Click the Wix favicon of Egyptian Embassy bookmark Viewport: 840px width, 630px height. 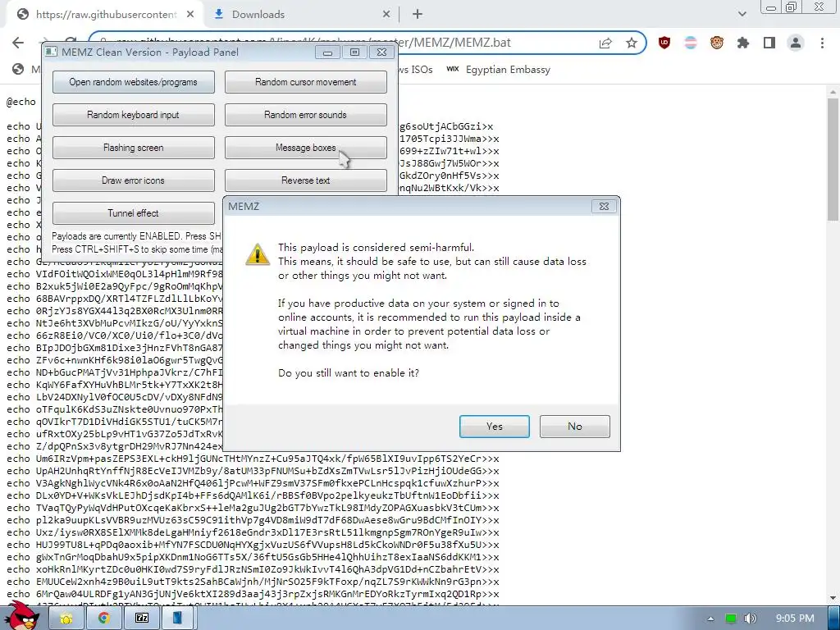(x=453, y=69)
